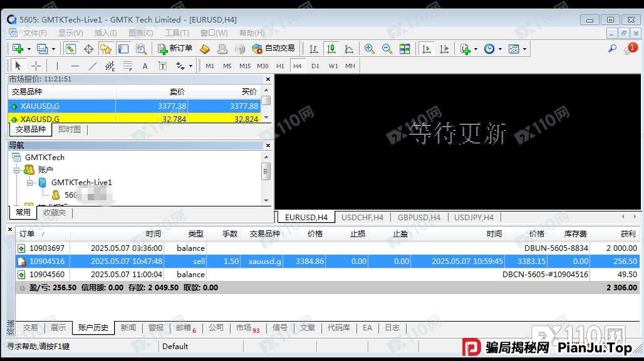Viewport: 644px width, 361px height.
Task: Toggle the chart shift button
Action: (x=444, y=48)
